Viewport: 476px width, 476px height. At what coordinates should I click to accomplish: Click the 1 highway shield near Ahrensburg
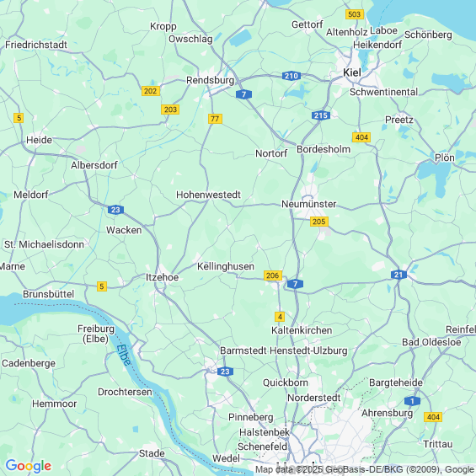coord(412,401)
